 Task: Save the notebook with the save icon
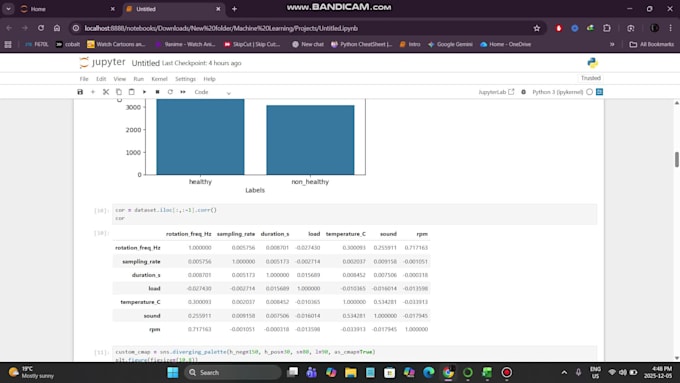click(x=80, y=92)
